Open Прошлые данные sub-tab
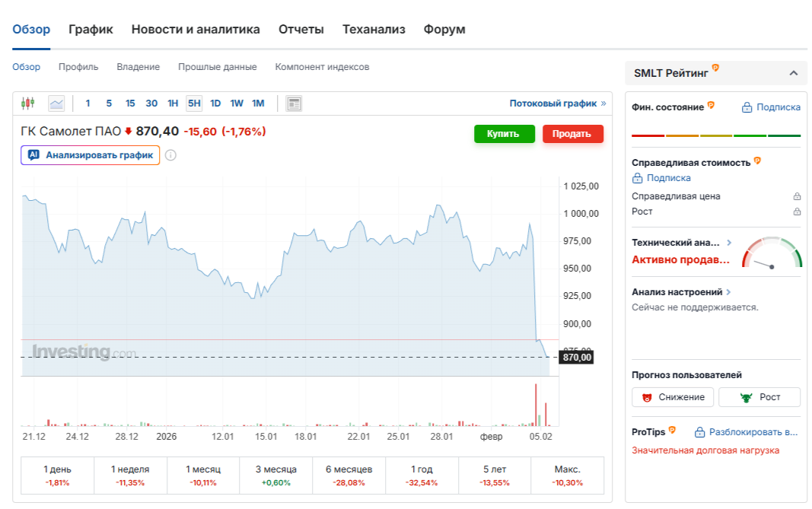Screen dimensions: 812x509 coord(218,67)
